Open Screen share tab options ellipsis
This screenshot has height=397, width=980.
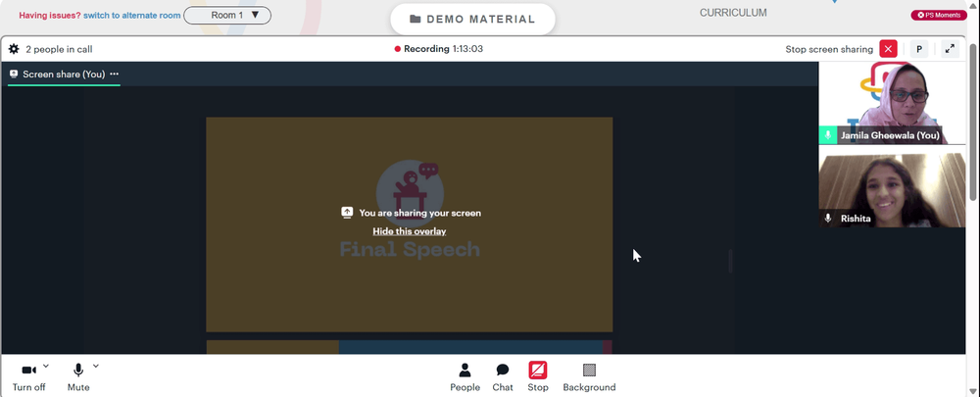[115, 74]
